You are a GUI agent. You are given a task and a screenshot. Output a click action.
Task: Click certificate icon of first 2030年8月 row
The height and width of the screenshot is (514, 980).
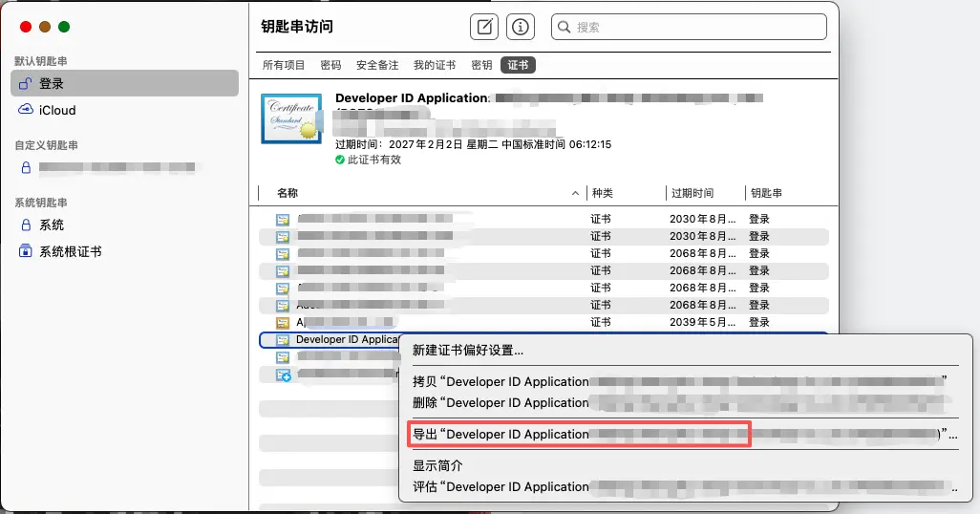[x=283, y=220]
